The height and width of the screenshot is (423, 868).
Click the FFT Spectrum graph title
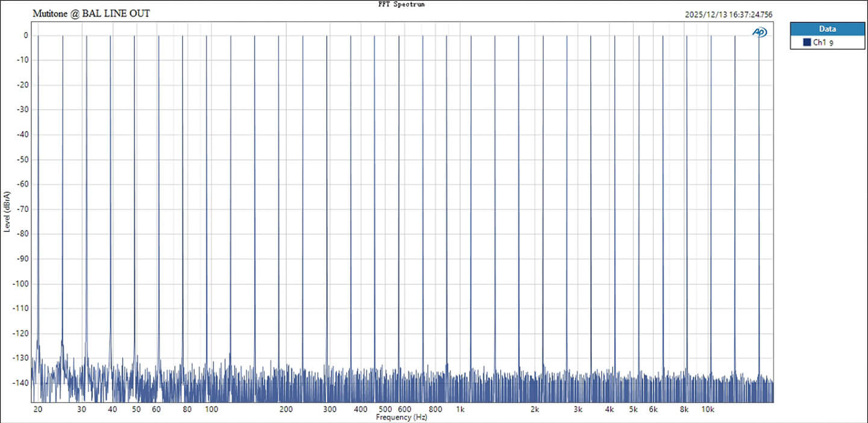coord(401,4)
